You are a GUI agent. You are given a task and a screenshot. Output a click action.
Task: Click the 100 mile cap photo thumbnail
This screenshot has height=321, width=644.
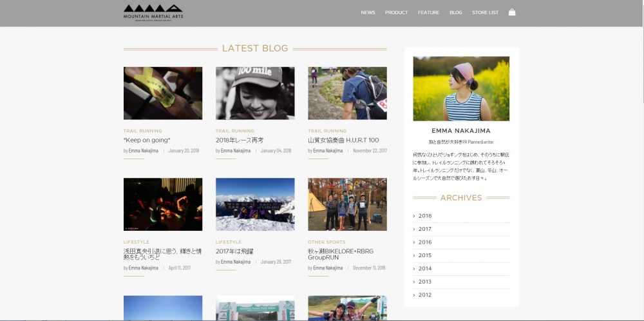click(x=255, y=93)
